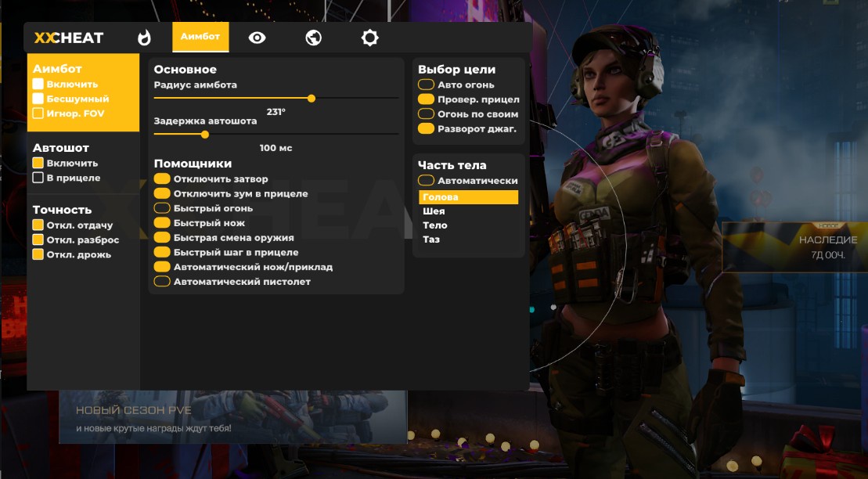Image resolution: width=868 pixels, height=479 pixels.
Task: Select Таз in the Часть тела list
Action: tap(468, 239)
